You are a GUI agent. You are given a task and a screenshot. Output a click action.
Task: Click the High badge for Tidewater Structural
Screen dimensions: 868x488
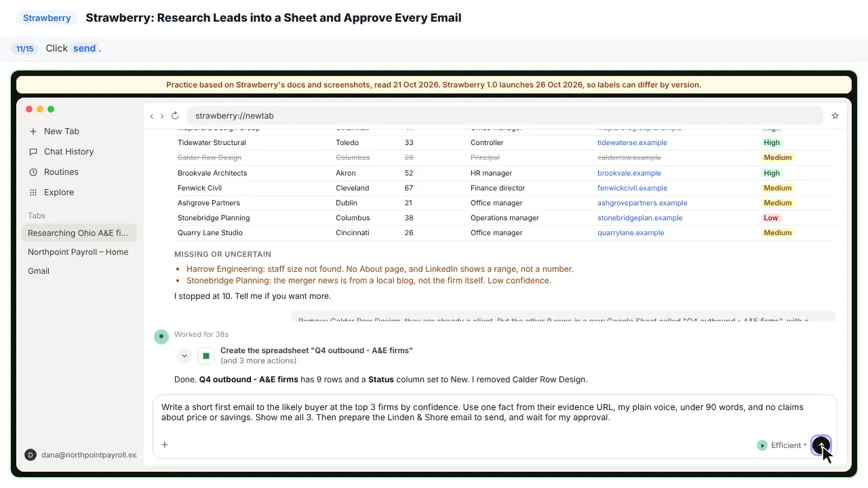pos(772,142)
